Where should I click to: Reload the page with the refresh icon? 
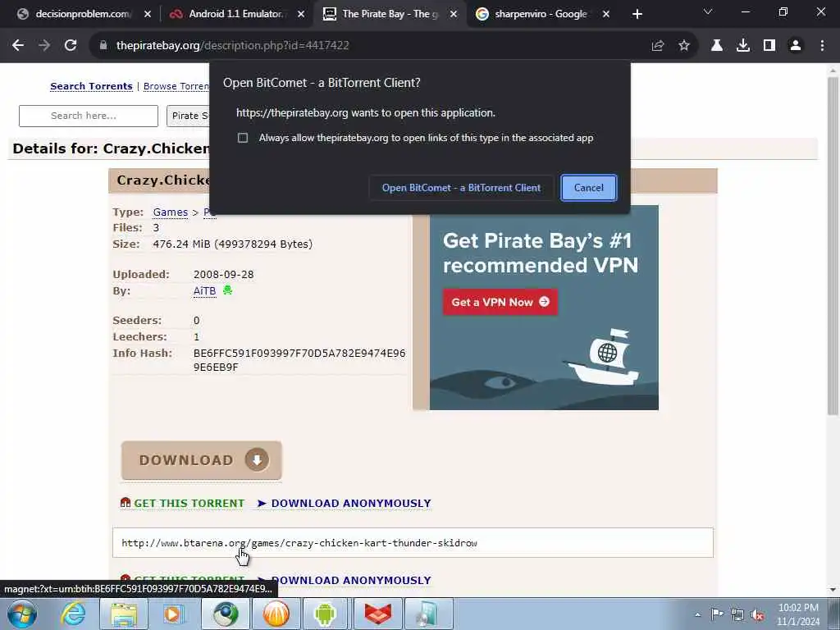[x=71, y=46]
